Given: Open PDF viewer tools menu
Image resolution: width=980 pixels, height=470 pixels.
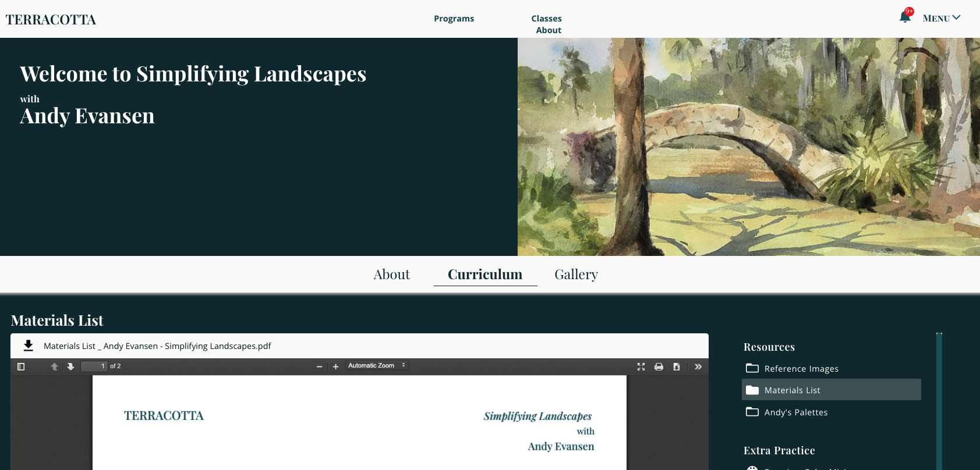Looking at the screenshot, I should (x=698, y=366).
